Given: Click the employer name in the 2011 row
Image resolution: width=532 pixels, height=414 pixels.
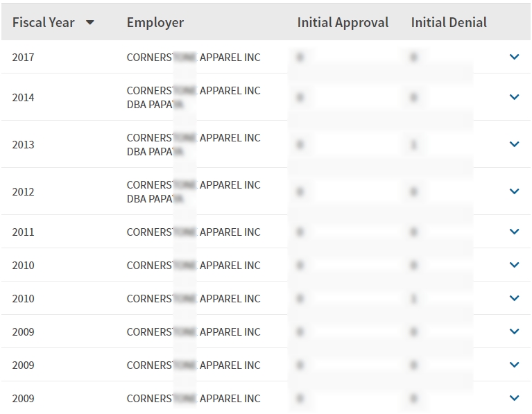Looking at the screenshot, I should (194, 232).
